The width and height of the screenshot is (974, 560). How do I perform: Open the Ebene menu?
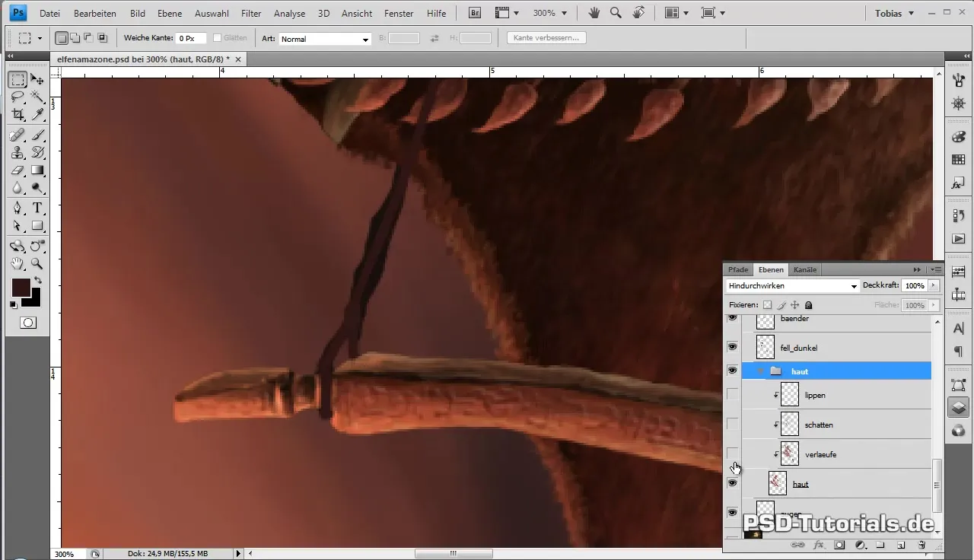170,14
